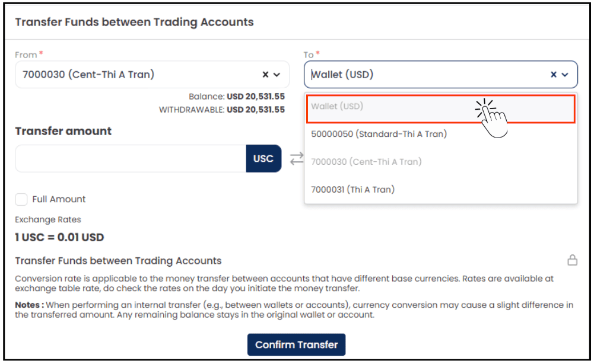Click the Transfer Funds between Trading Accounts title
The height and width of the screenshot is (364, 594).
pos(134,22)
